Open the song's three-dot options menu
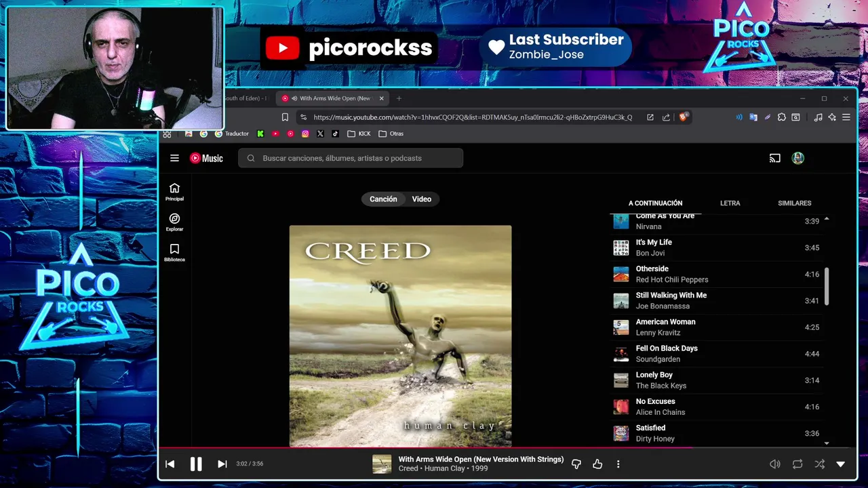Viewport: 868px width, 488px height. 618,464
